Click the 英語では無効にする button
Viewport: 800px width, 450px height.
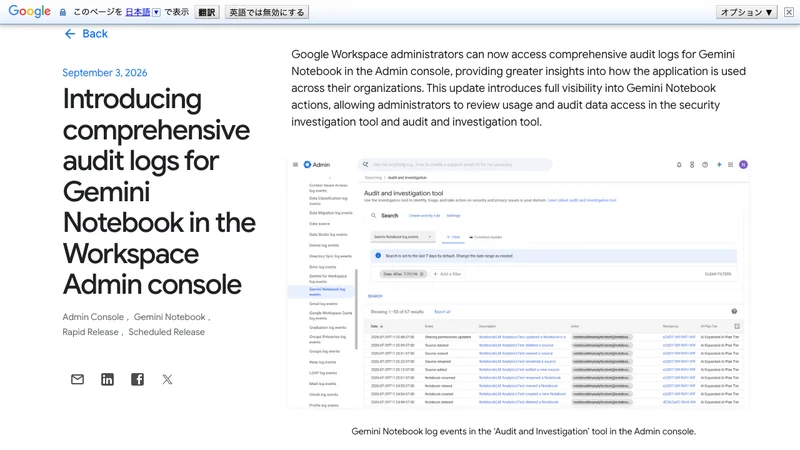click(x=267, y=12)
